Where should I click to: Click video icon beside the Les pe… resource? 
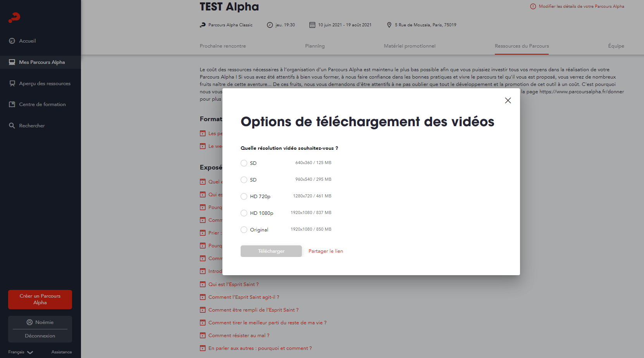(x=203, y=134)
